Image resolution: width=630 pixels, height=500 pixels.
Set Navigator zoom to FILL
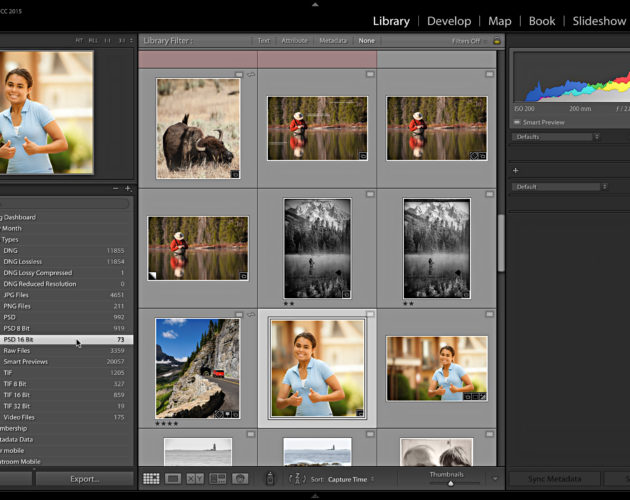pyautogui.click(x=93, y=41)
